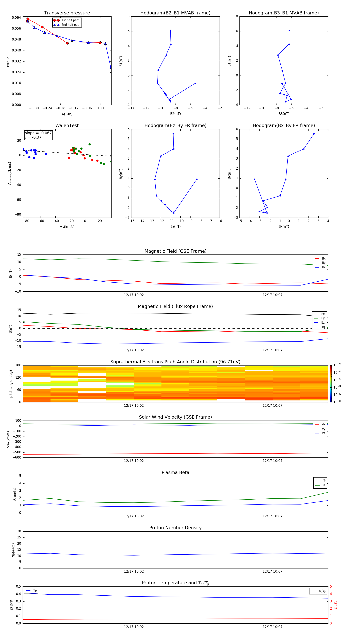The width and height of the screenshot is (351, 644).
Task: Click the 'Hodogram(Bx_By FR frame)' title
Action: tap(284, 125)
